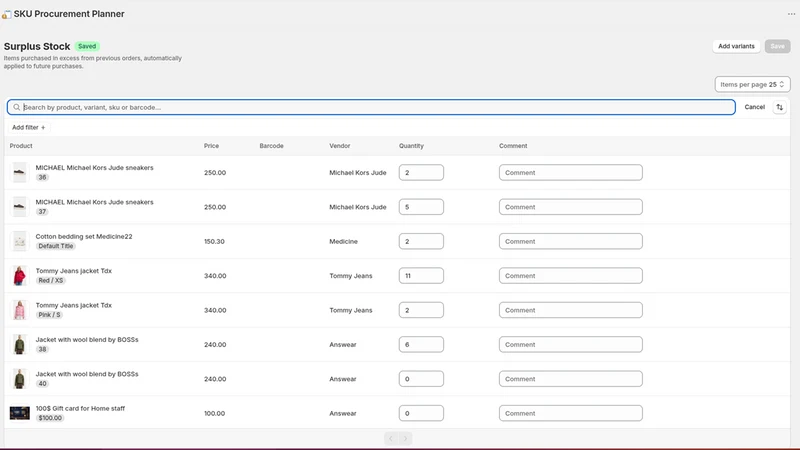Click the Vendor column header
The width and height of the screenshot is (800, 450).
(x=340, y=146)
